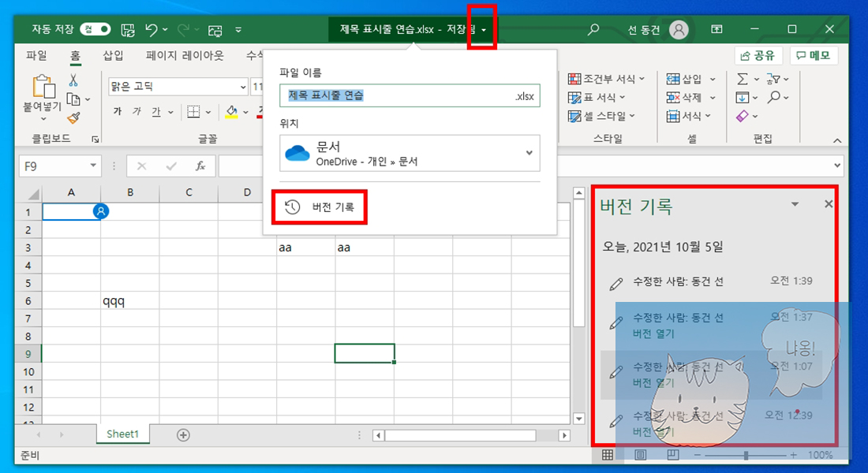Click the Undo arrow icon

(152, 30)
